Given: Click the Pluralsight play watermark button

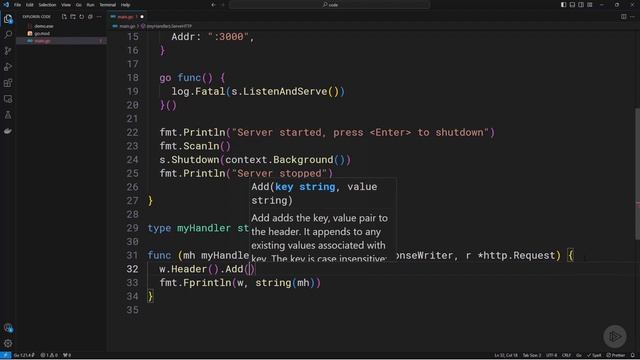Looking at the screenshot, I should click(615, 336).
